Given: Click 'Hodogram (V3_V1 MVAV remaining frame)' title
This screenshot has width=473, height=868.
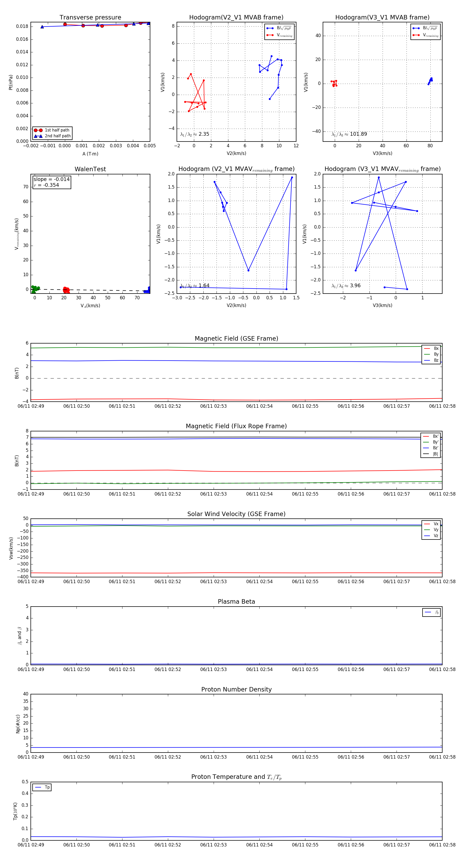Looking at the screenshot, I should click(x=382, y=169).
